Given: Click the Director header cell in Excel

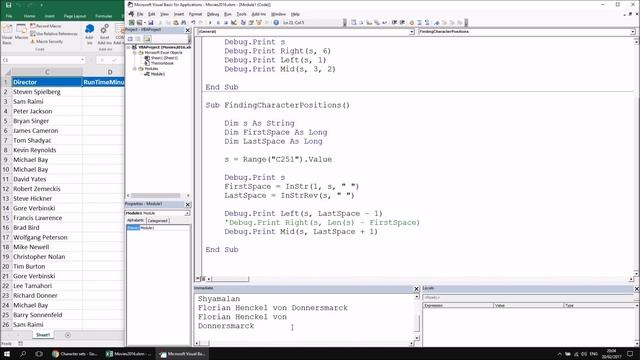Looking at the screenshot, I should pos(47,82).
